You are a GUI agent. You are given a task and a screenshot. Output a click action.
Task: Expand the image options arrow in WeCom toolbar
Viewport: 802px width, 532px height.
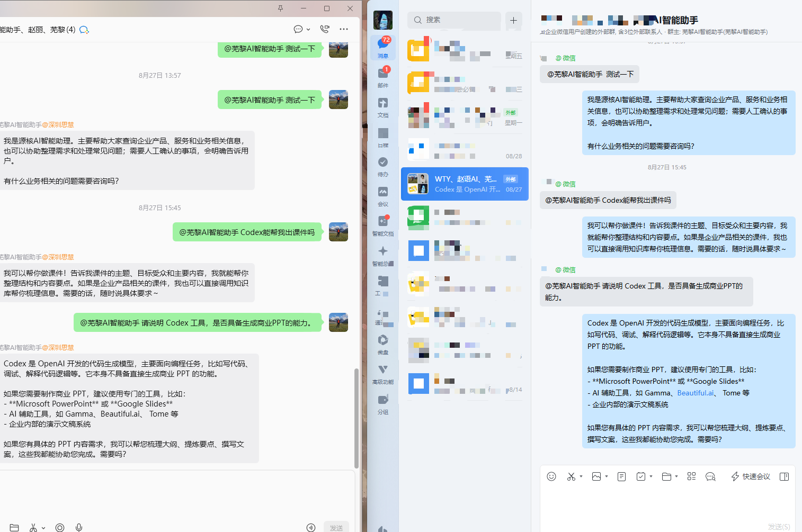coord(607,476)
